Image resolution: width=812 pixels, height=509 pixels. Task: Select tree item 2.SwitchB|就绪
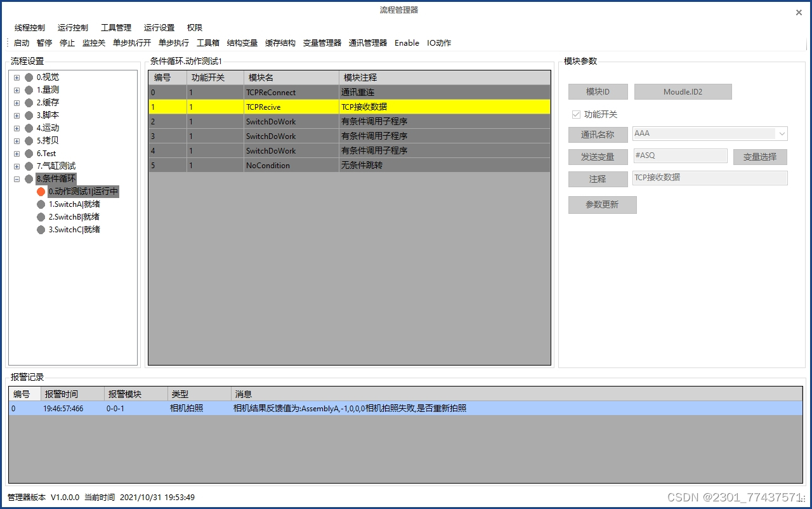click(74, 217)
